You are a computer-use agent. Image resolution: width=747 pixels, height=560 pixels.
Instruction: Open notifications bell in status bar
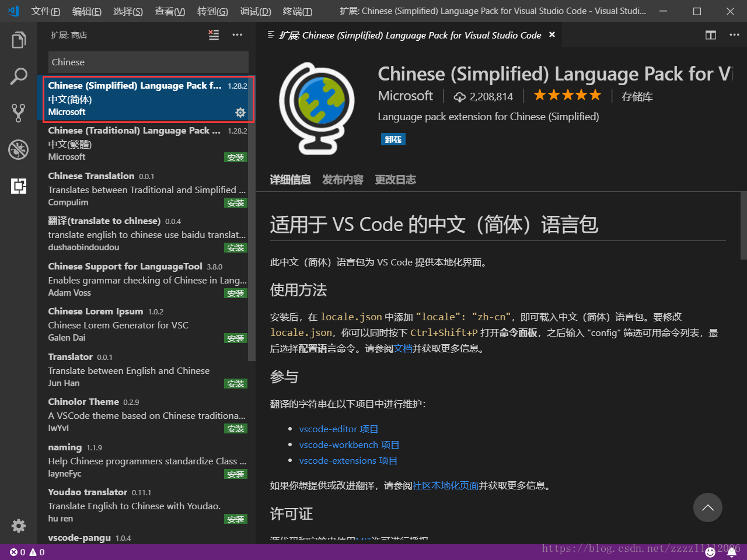coord(732,552)
